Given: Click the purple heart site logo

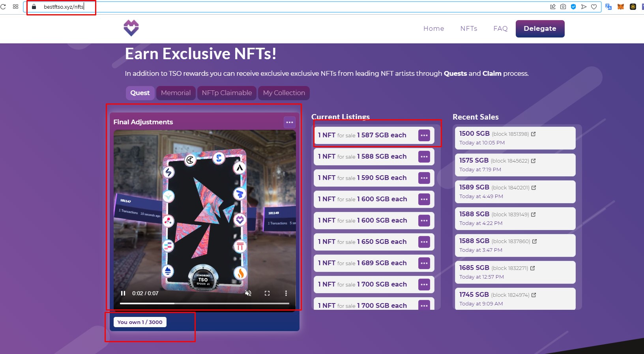Looking at the screenshot, I should pyautogui.click(x=131, y=28).
